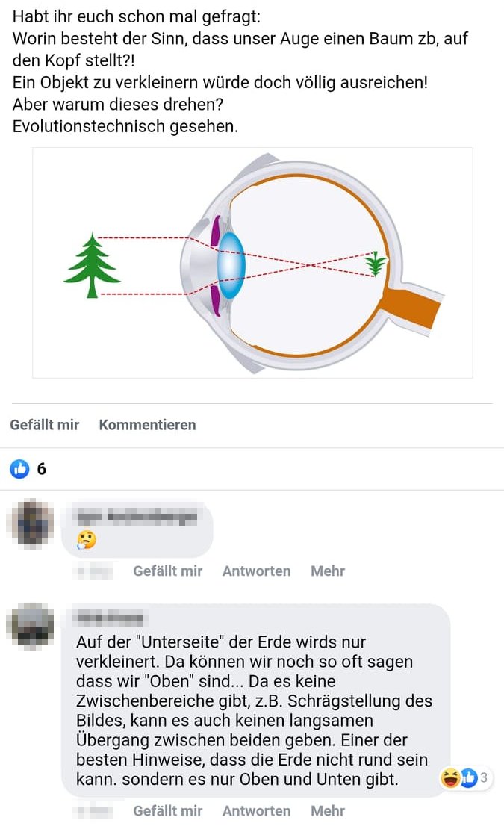The height and width of the screenshot is (826, 504).
Task: Reply to second comment with Antworten
Action: pyautogui.click(x=256, y=811)
